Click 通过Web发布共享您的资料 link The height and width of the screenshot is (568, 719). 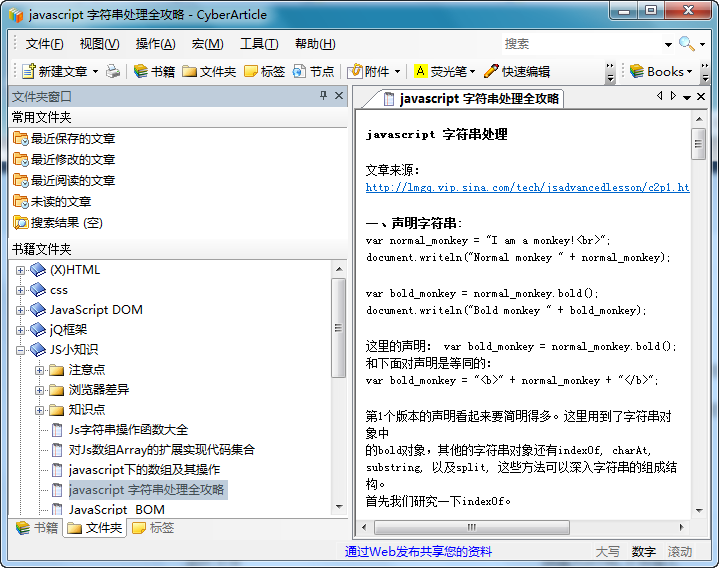tap(418, 551)
